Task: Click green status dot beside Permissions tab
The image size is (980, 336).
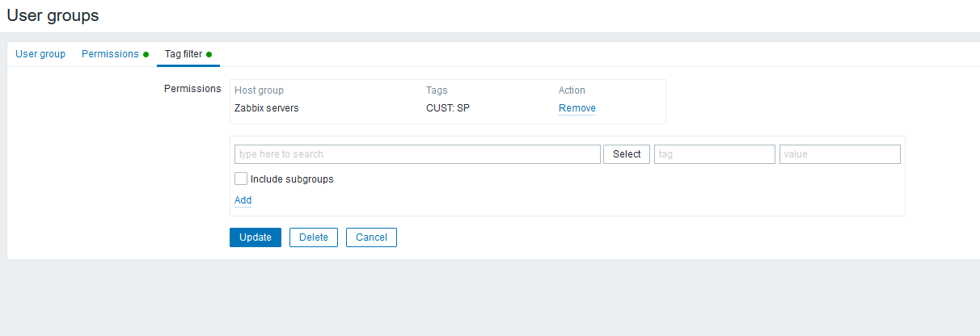Action: pyautogui.click(x=146, y=55)
